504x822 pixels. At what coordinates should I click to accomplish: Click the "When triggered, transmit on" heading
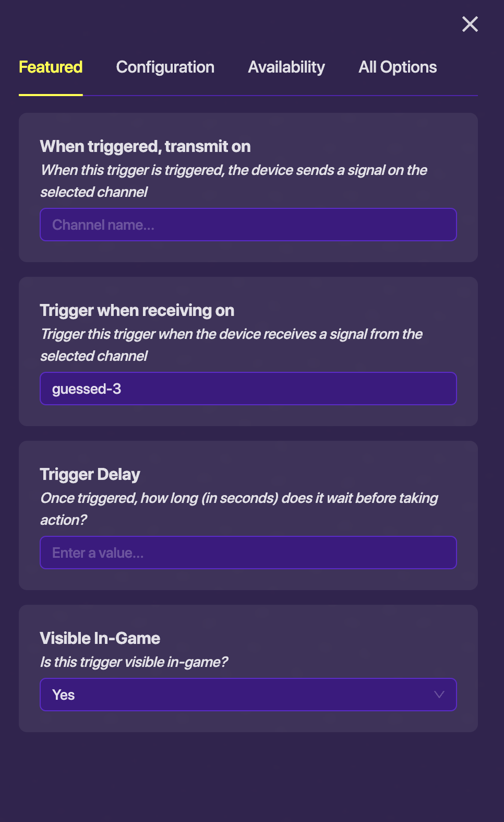(x=145, y=147)
